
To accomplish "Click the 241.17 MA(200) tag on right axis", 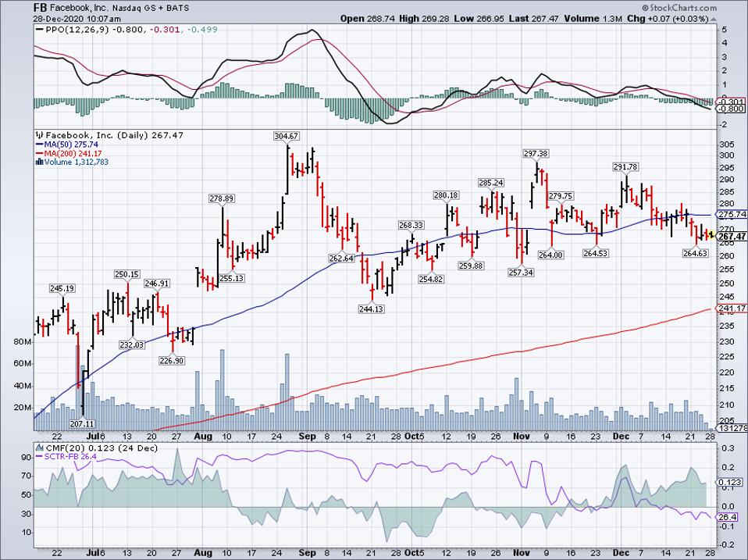I will pyautogui.click(x=732, y=309).
